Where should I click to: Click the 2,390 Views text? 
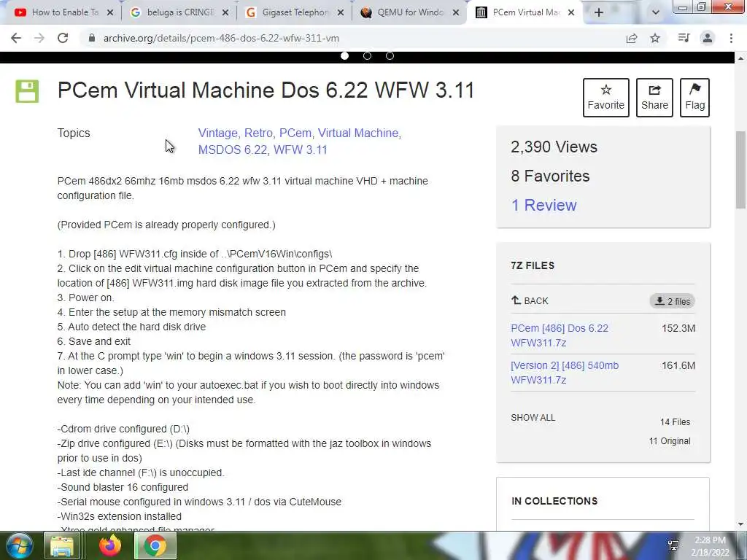pos(554,147)
